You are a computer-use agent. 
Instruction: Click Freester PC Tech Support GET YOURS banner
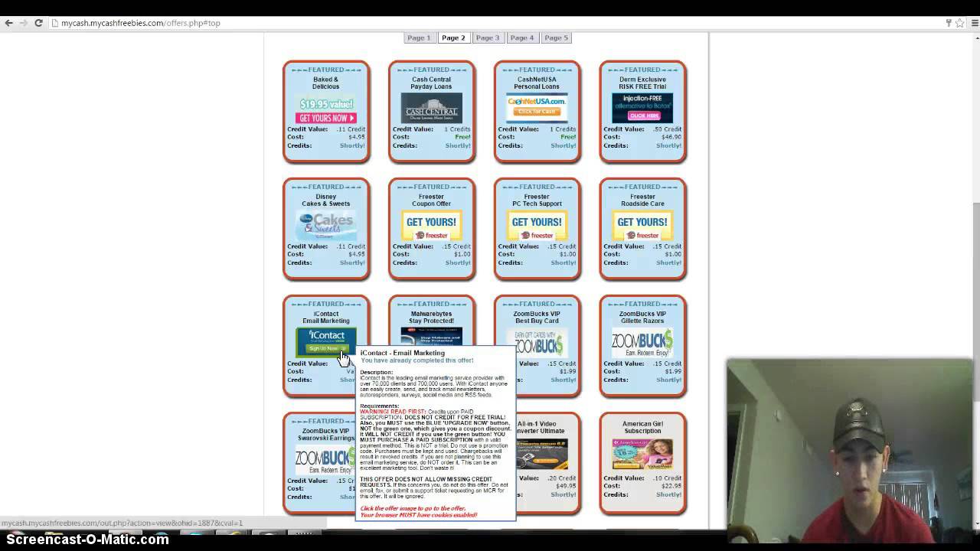[537, 226]
